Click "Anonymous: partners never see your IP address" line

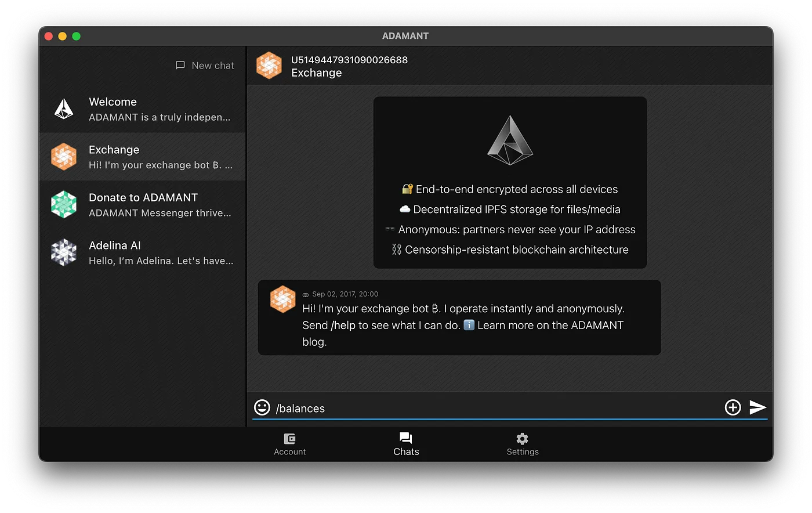point(510,230)
